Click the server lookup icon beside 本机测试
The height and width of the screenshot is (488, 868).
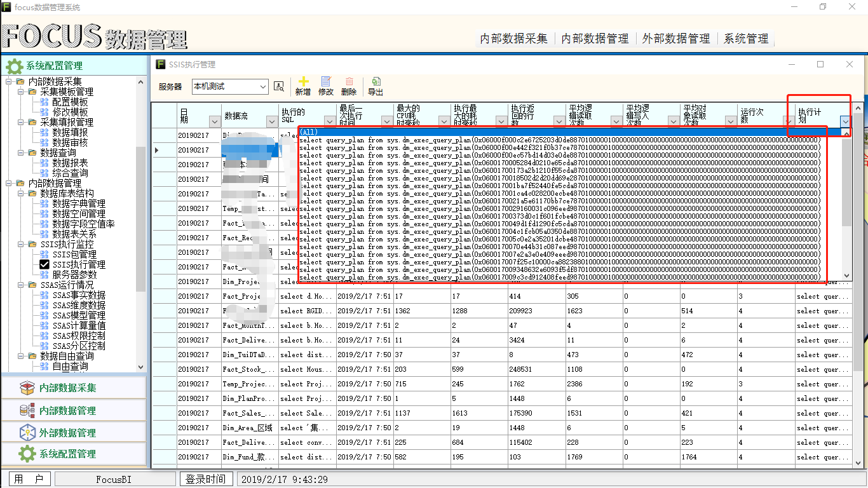[x=279, y=86]
